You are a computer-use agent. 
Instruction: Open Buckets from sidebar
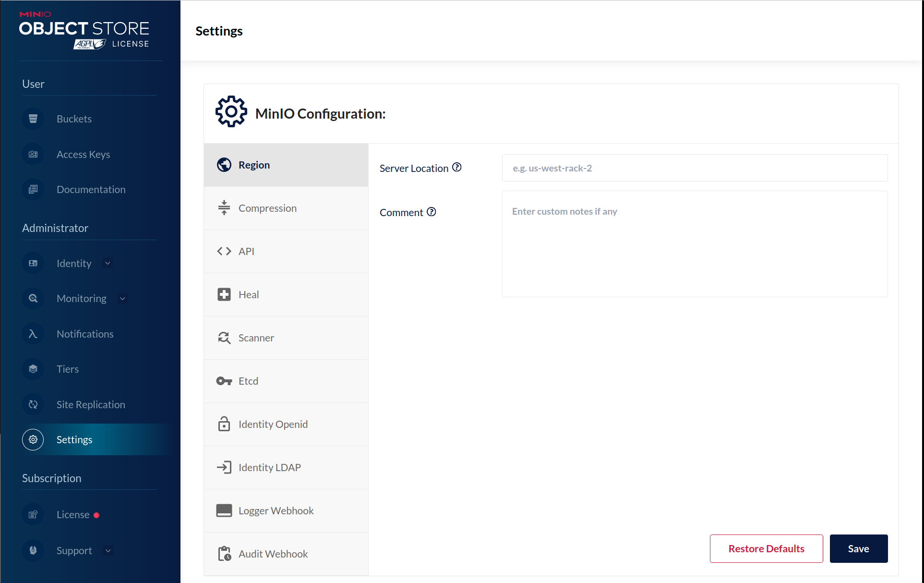[x=74, y=119]
